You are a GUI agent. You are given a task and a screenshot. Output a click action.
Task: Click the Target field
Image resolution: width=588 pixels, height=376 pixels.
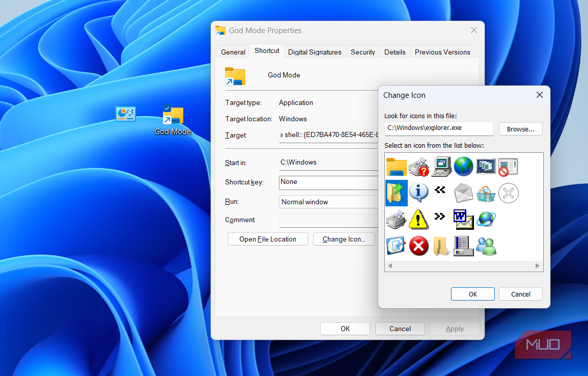[x=328, y=135]
